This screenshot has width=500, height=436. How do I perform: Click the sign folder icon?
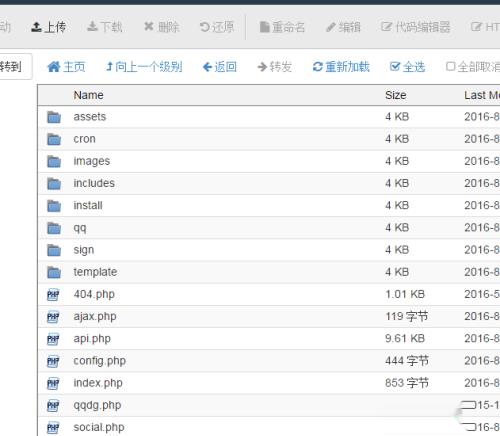pyautogui.click(x=54, y=250)
